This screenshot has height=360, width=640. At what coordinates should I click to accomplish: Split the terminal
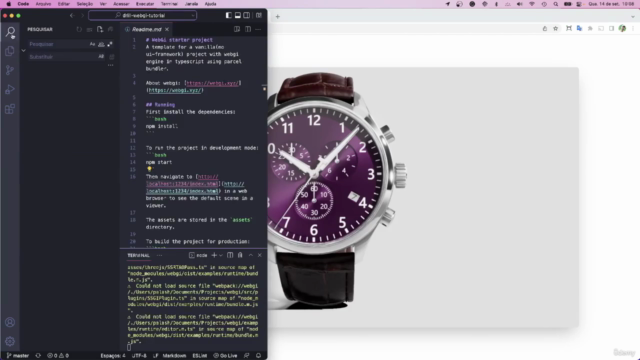[x=230, y=256]
